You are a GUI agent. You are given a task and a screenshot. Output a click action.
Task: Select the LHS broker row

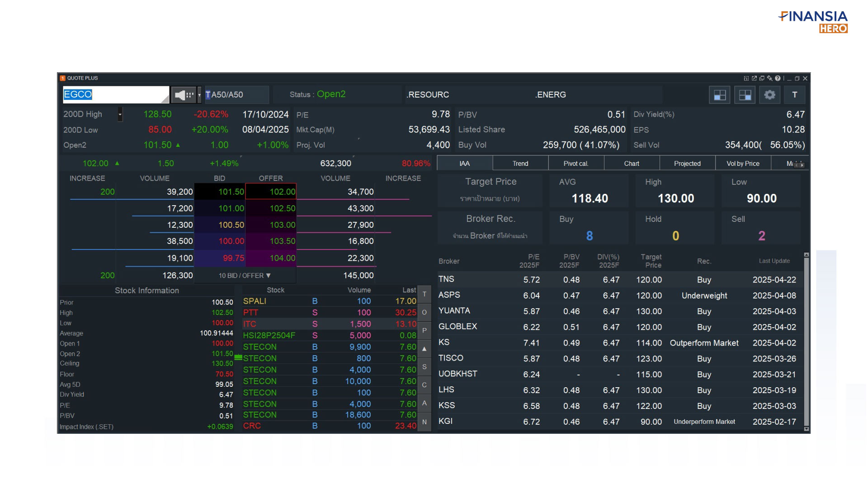[x=620, y=390]
